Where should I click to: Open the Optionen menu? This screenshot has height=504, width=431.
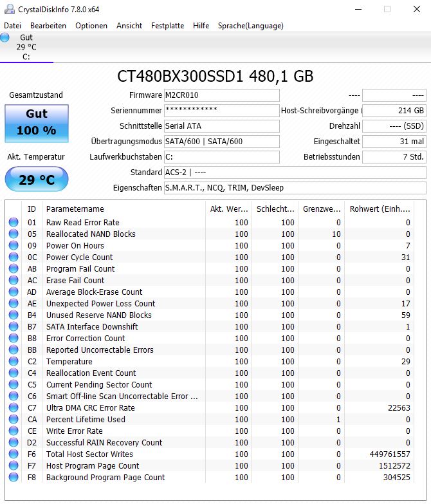(91, 26)
